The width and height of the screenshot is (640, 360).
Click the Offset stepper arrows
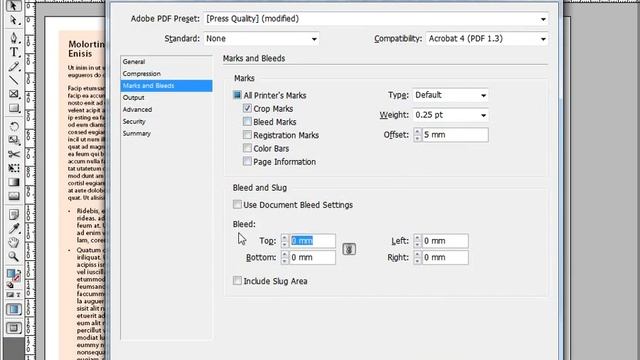tap(417, 135)
